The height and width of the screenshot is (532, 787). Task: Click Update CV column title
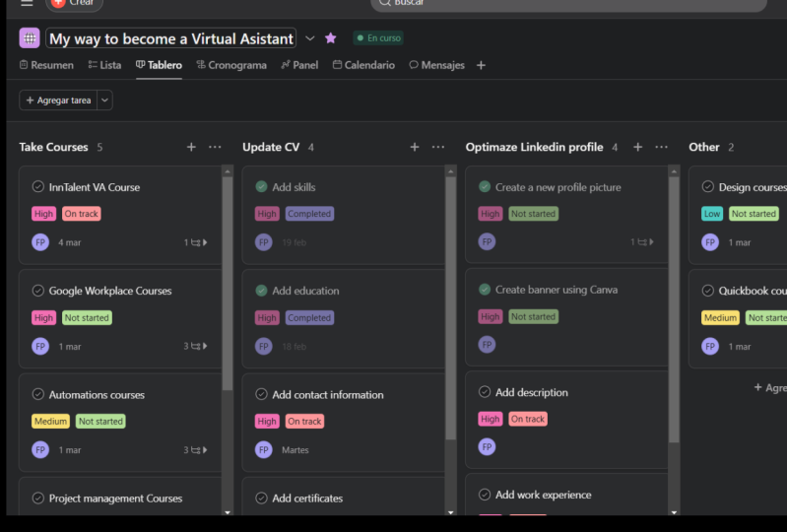click(271, 147)
